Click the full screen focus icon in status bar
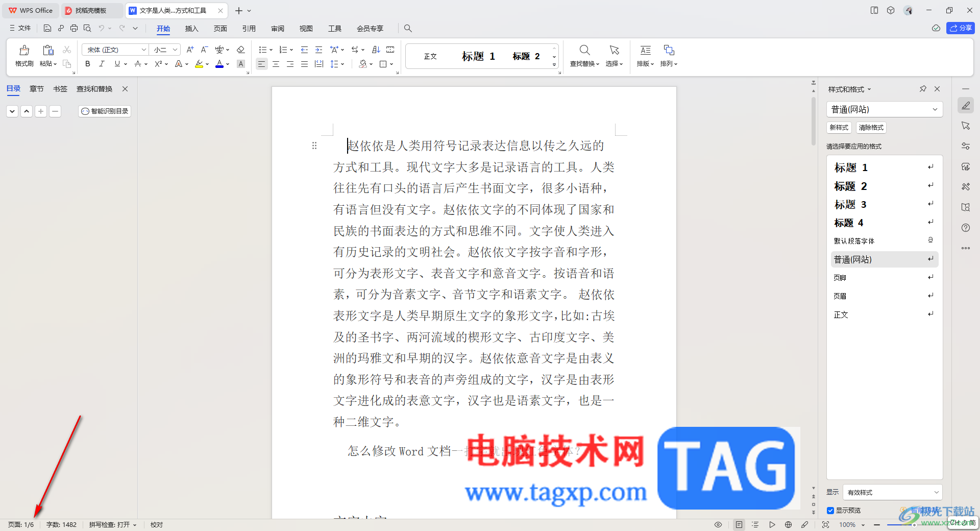This screenshot has height=531, width=980. tap(825, 524)
